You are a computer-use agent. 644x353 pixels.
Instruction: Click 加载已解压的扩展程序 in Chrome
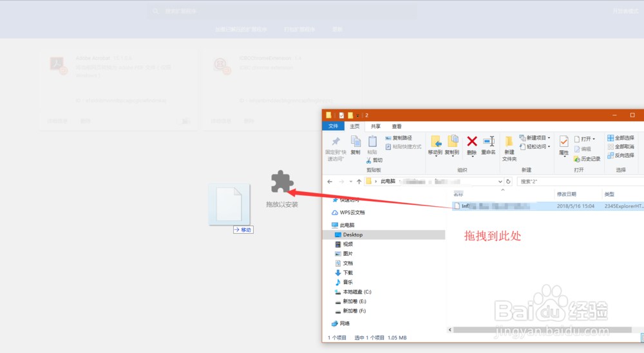(x=241, y=30)
